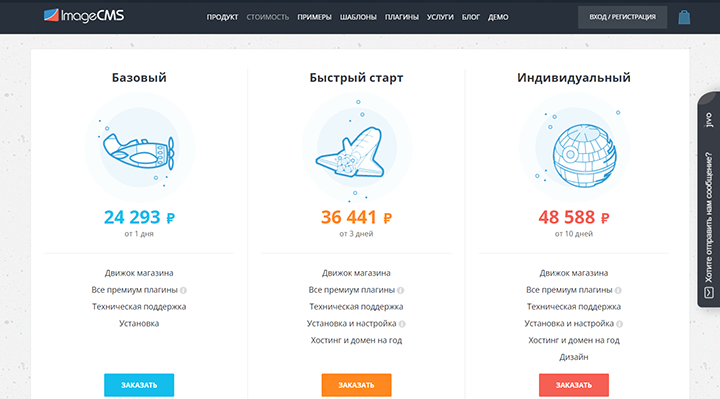Click 'Движок магазина' in Базовый plan
Image resolution: width=720 pixels, height=399 pixels.
[x=139, y=273]
